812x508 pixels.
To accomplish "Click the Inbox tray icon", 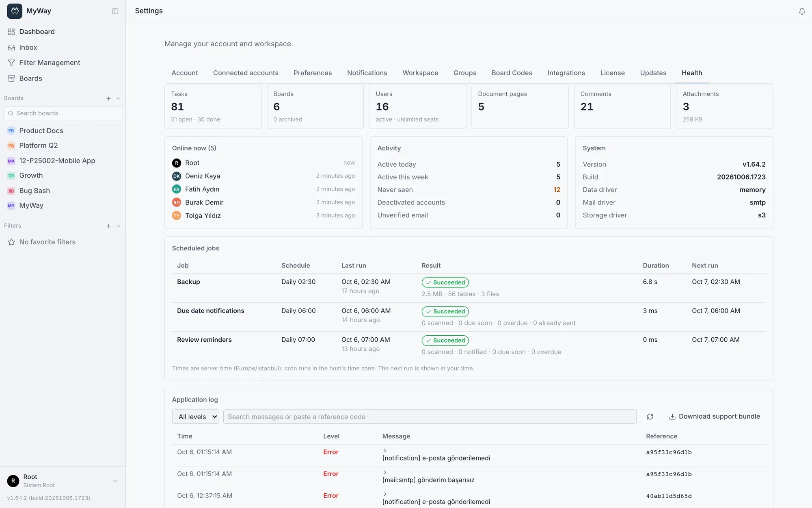I will click(11, 48).
